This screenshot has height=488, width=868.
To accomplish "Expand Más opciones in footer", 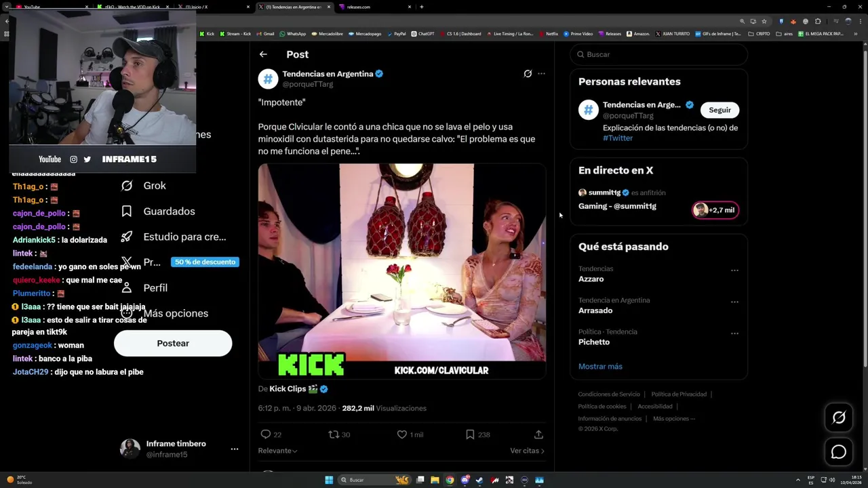I will (674, 418).
